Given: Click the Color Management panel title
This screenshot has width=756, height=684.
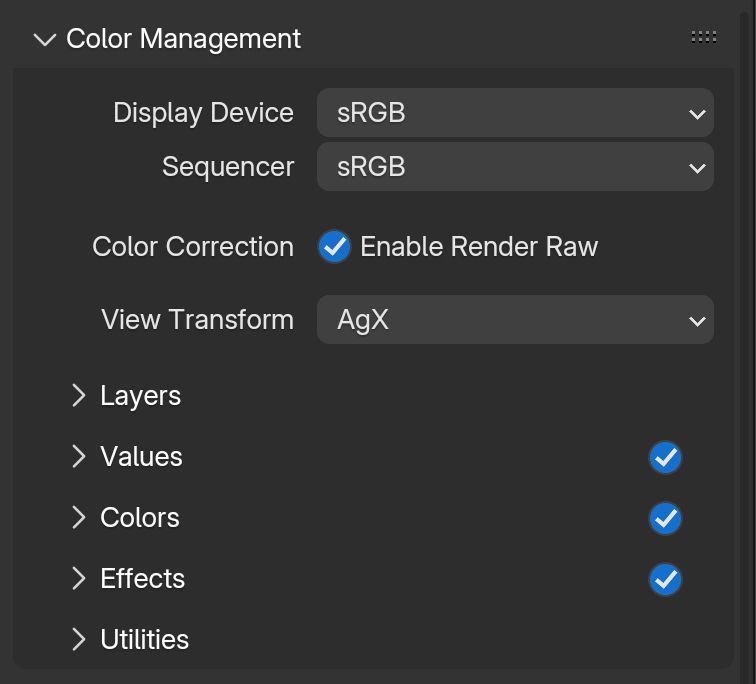Looking at the screenshot, I should 183,39.
